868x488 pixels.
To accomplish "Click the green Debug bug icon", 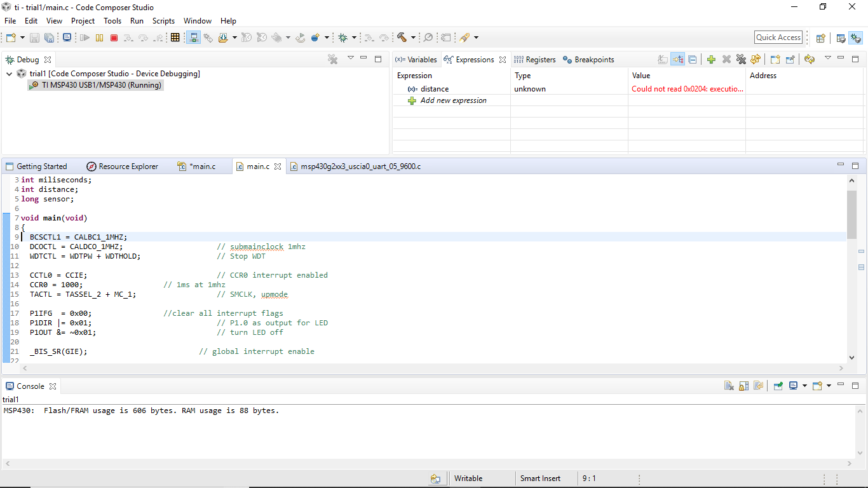I will 343,38.
